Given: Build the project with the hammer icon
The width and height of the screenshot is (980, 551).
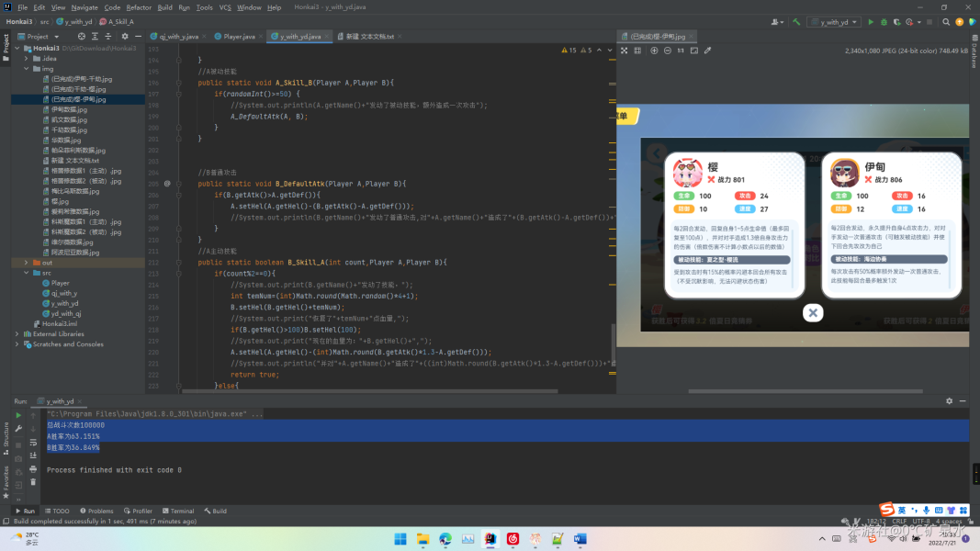Looking at the screenshot, I should click(x=796, y=22).
